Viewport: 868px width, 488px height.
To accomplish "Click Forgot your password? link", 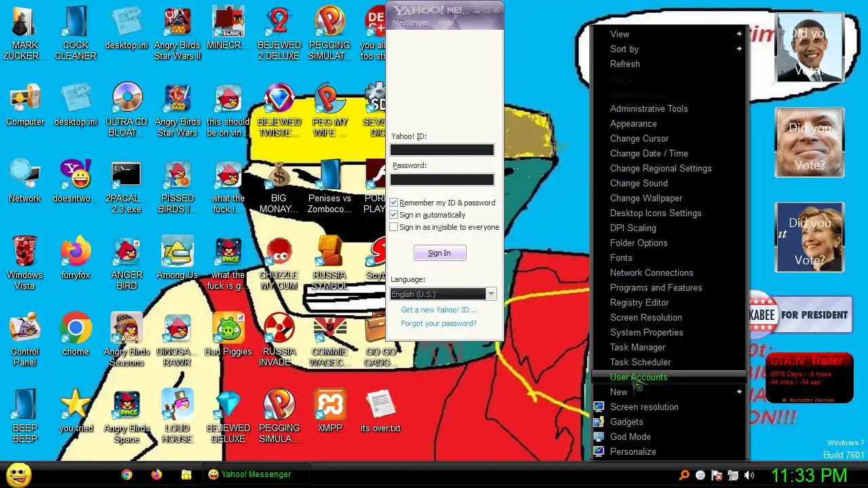I will point(438,323).
